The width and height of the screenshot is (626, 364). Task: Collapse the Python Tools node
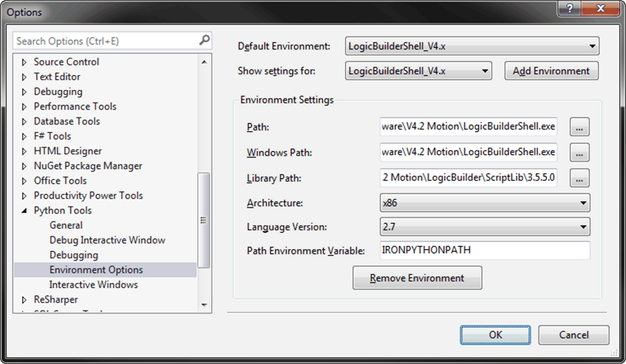pos(24,211)
